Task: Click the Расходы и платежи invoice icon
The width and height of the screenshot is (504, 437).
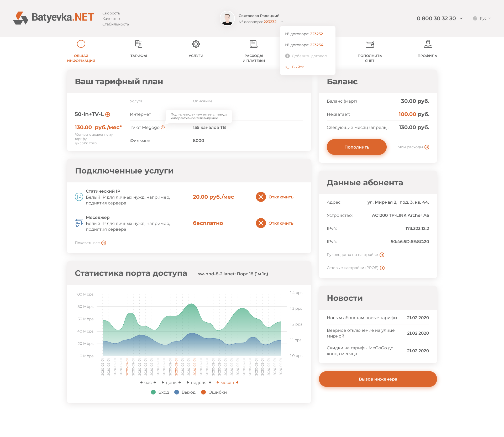Action: pyautogui.click(x=254, y=44)
